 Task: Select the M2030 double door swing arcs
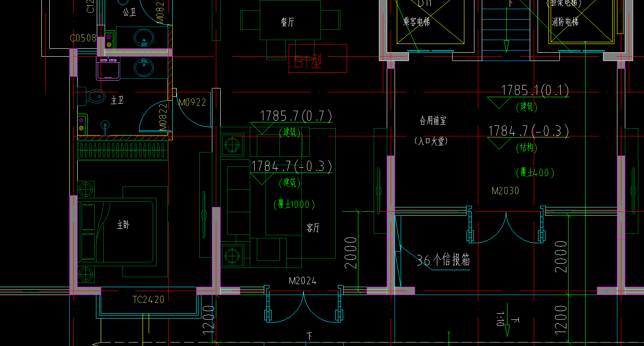[506, 228]
